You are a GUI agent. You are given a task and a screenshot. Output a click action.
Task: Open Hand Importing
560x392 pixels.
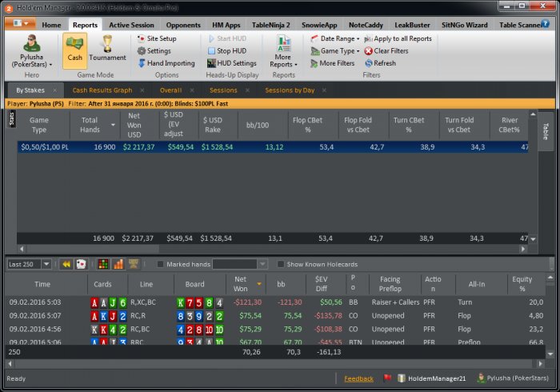[x=166, y=63]
